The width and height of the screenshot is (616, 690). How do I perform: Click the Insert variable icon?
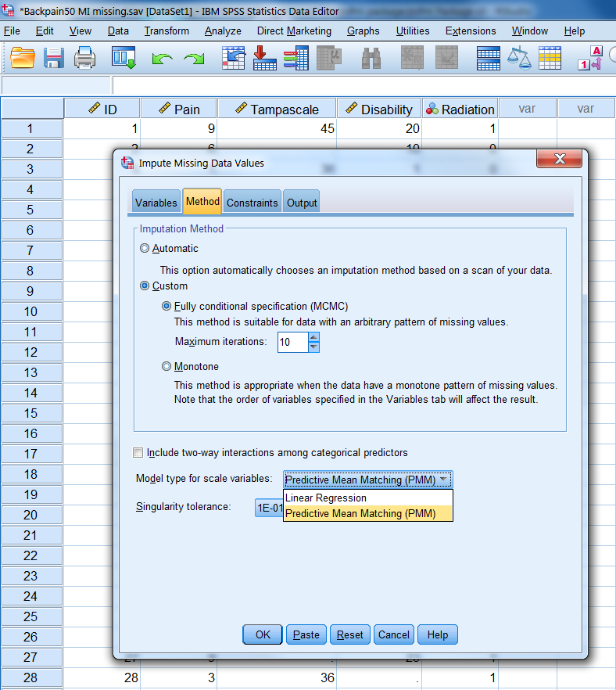[446, 58]
